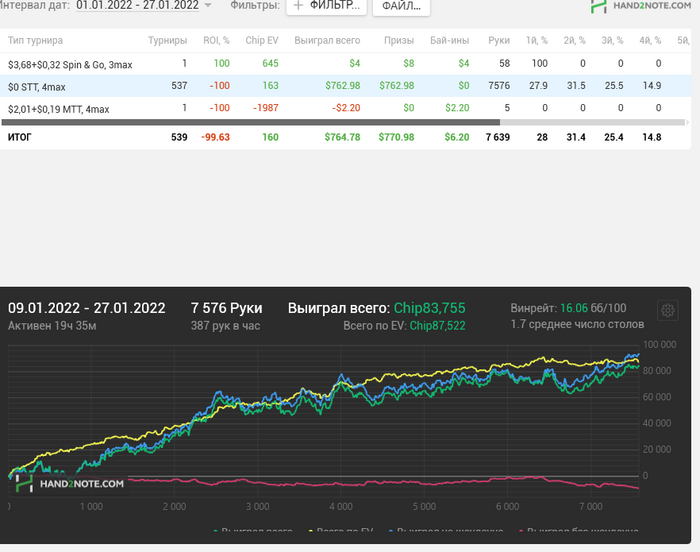Click the 387 рук в час label
The width and height of the screenshot is (700, 552).
[x=225, y=326]
